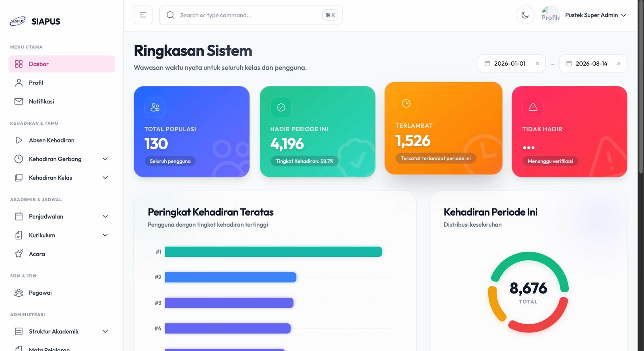Click the Pegawai people icon
This screenshot has height=351, width=644.
click(19, 293)
